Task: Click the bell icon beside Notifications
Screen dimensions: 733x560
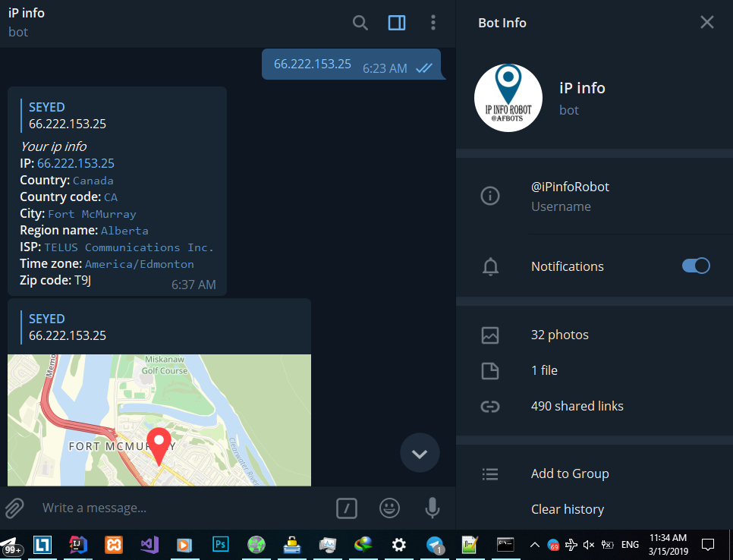Action: 490,266
